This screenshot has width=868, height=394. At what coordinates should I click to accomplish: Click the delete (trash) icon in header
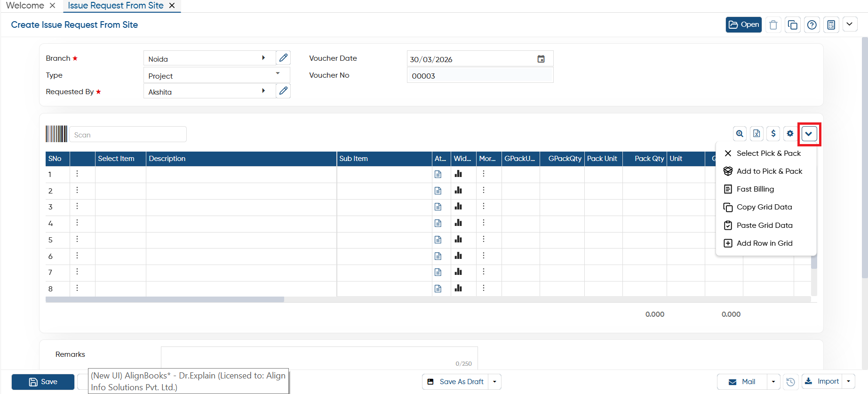click(773, 25)
